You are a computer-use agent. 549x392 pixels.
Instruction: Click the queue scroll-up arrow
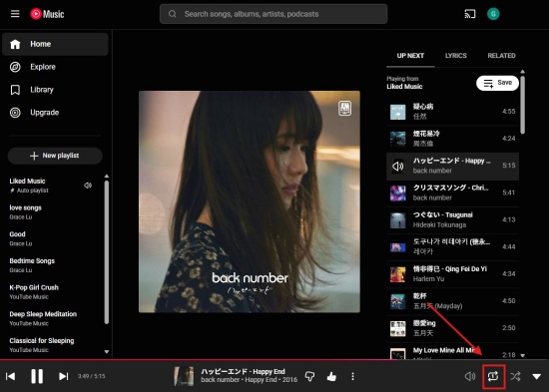tap(522, 72)
